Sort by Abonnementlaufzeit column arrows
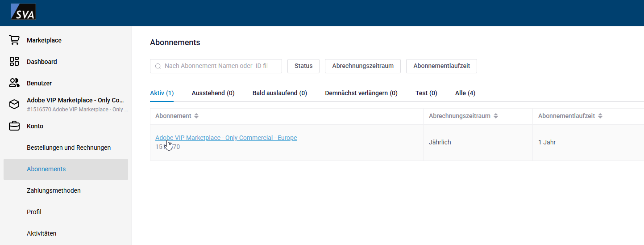 click(600, 116)
